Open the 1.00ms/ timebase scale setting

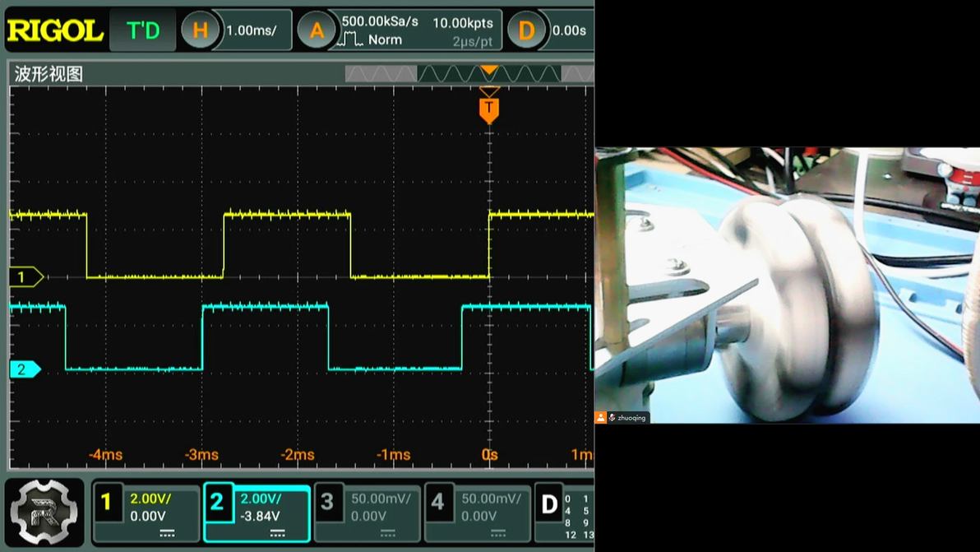[252, 31]
